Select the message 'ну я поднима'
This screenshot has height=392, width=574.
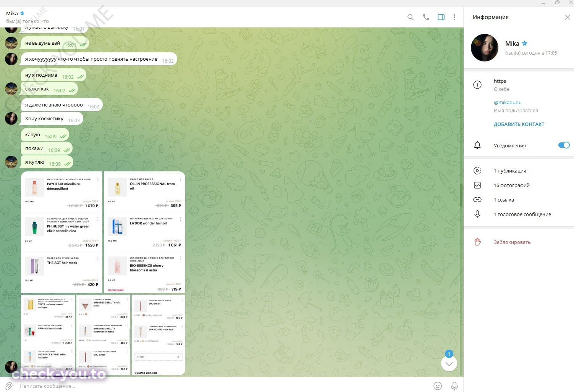pos(53,75)
